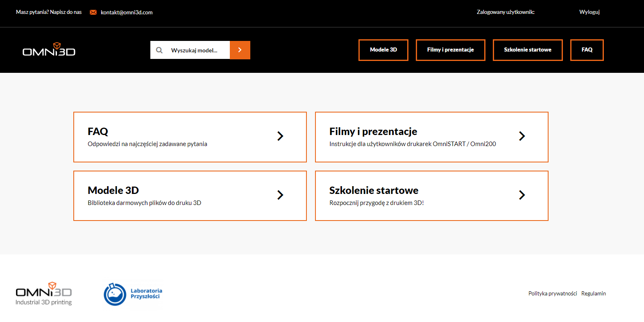
Task: Click the FAQ card chevron arrow
Action: pyautogui.click(x=280, y=136)
